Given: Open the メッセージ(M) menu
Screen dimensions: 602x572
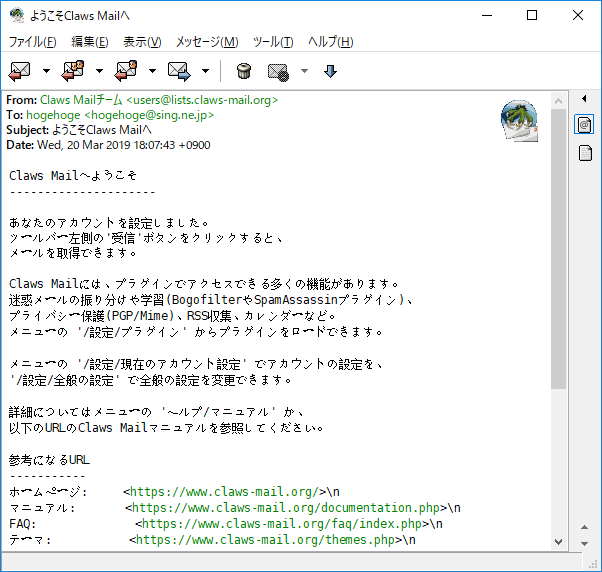Looking at the screenshot, I should point(207,41).
